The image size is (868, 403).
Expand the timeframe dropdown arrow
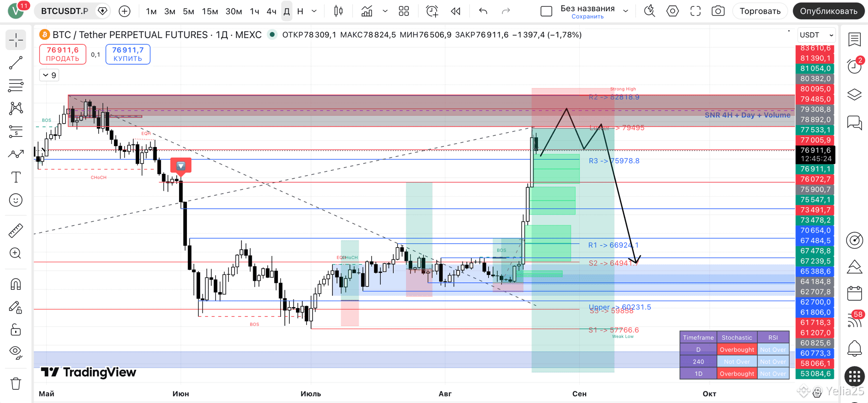click(x=314, y=11)
